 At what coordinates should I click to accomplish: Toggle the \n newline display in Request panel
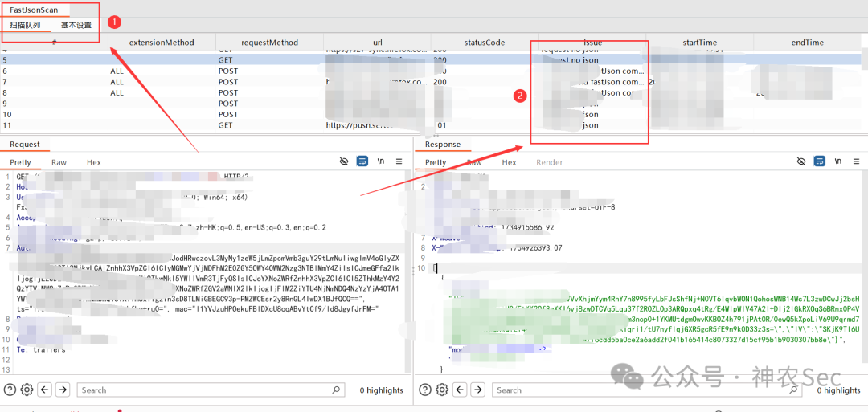(381, 161)
